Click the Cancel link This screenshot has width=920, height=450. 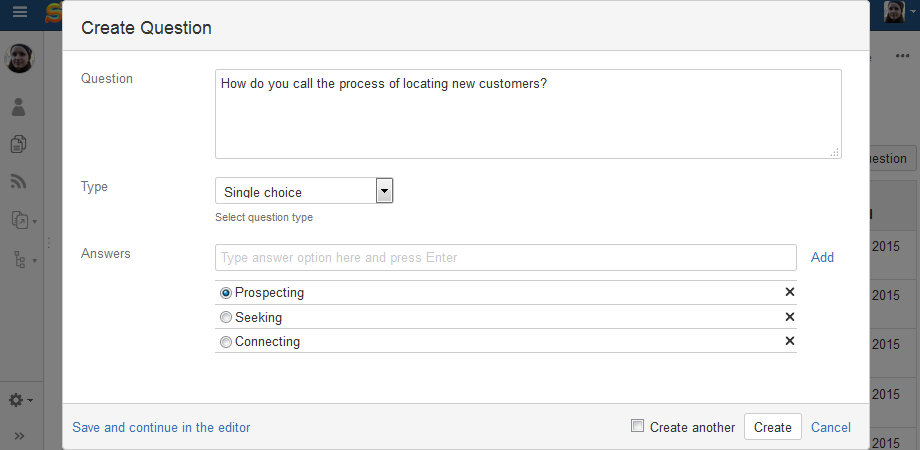click(x=831, y=427)
